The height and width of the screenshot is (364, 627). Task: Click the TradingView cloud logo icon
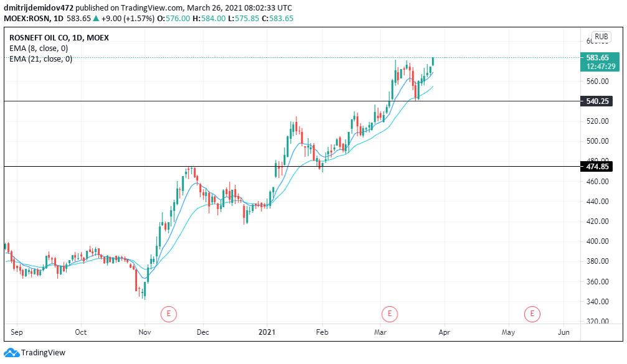pos(11,353)
